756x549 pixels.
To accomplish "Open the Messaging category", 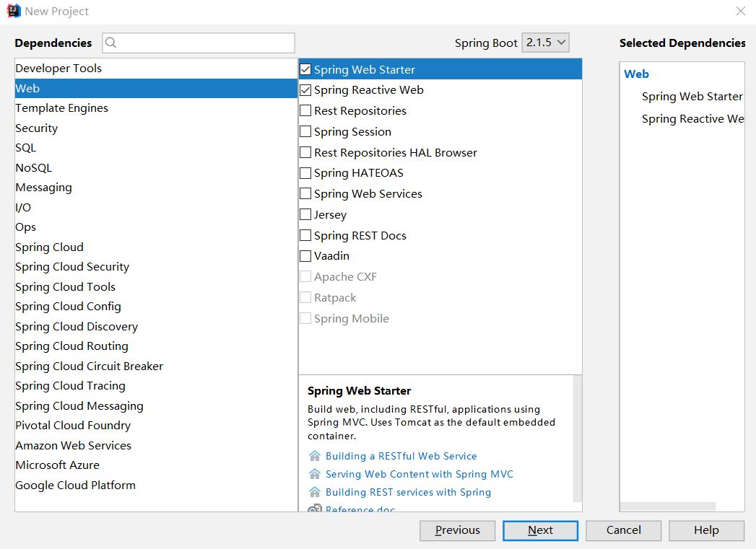I will click(x=156, y=188).
